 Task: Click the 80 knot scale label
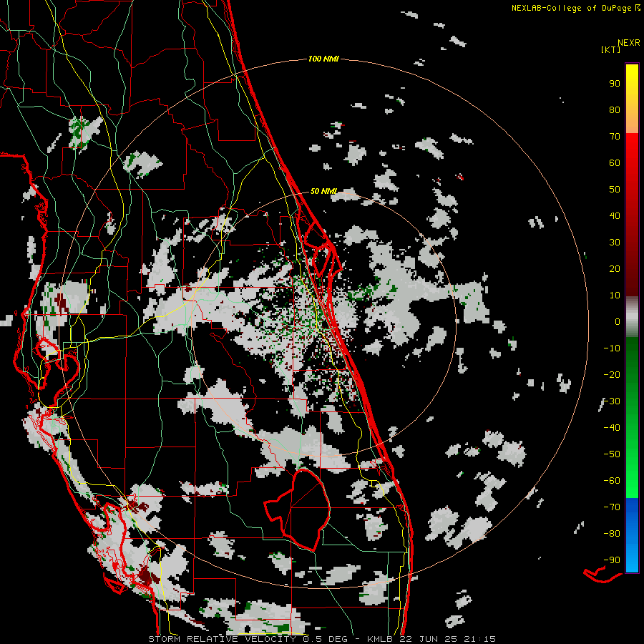[615, 110]
